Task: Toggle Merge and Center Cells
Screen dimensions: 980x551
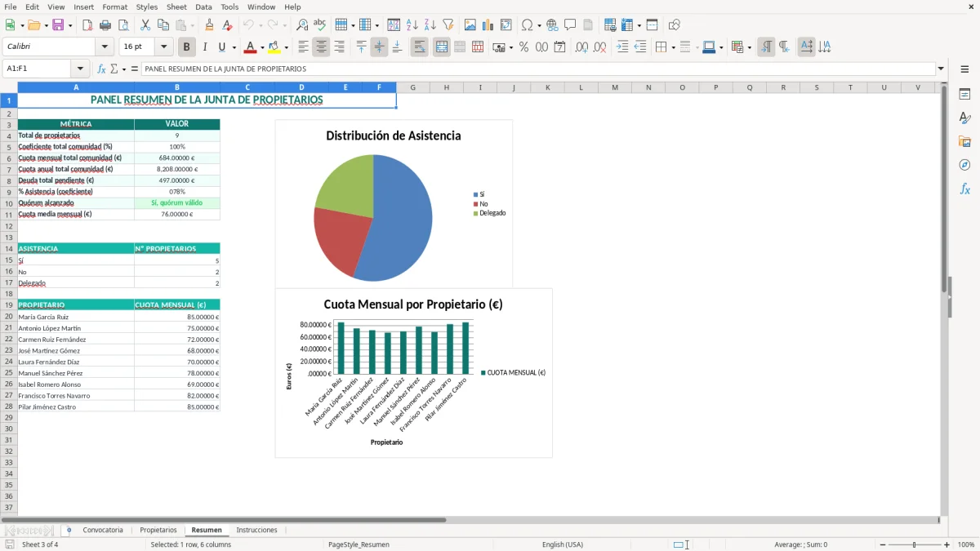Action: [441, 47]
